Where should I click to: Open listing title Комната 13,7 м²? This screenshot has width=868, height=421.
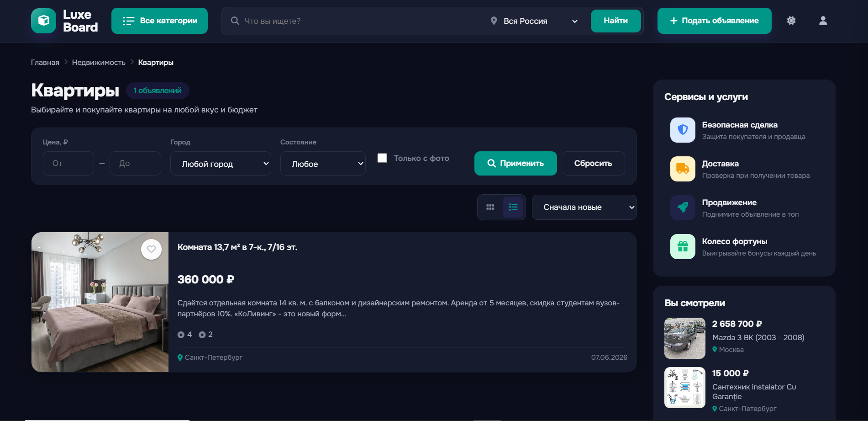click(x=237, y=247)
